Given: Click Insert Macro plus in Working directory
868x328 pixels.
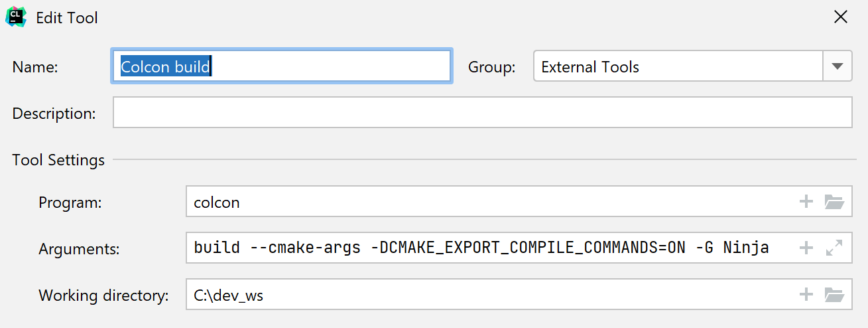Looking at the screenshot, I should coord(806,295).
